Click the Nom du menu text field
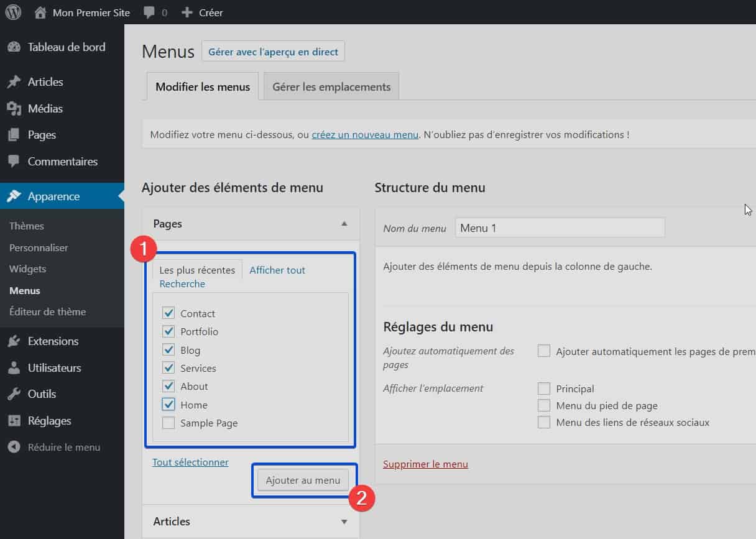This screenshot has height=539, width=756. pyautogui.click(x=560, y=228)
